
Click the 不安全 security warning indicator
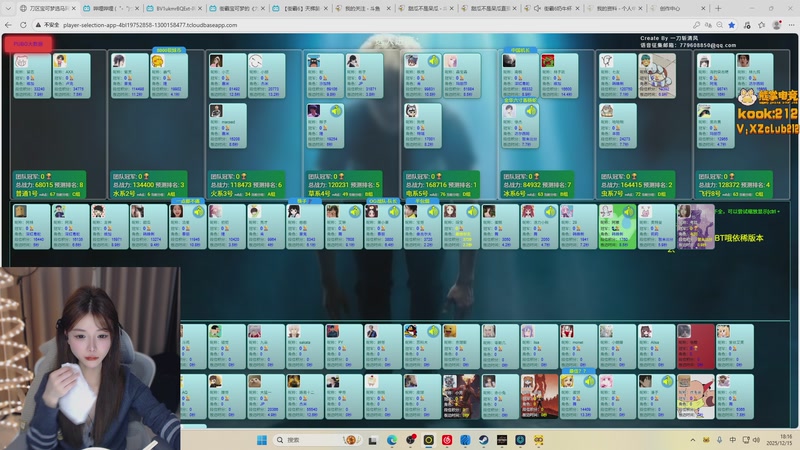[47, 24]
